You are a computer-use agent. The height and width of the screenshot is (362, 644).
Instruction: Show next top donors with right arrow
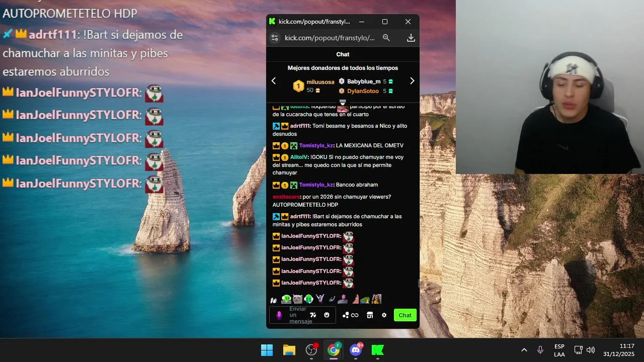click(x=412, y=81)
